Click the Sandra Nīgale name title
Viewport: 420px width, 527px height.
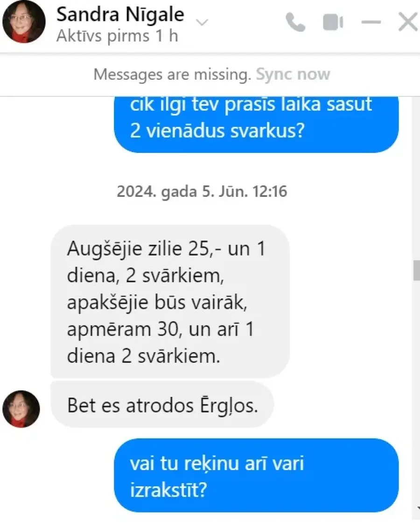(x=120, y=14)
